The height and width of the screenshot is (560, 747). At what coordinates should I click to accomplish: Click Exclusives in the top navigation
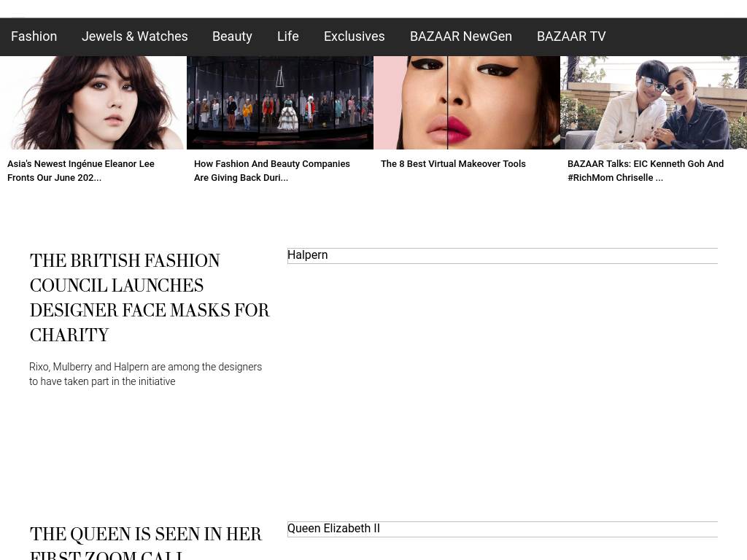click(354, 36)
